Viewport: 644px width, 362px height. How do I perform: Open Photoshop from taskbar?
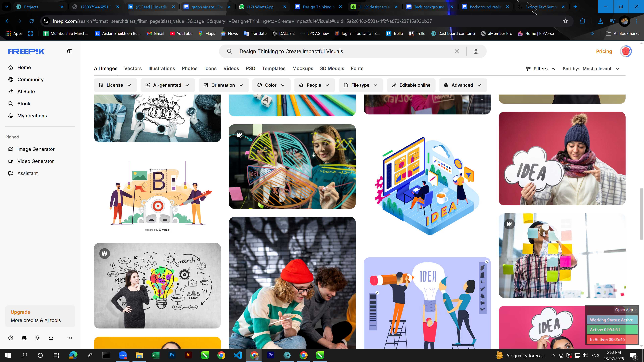click(x=172, y=355)
